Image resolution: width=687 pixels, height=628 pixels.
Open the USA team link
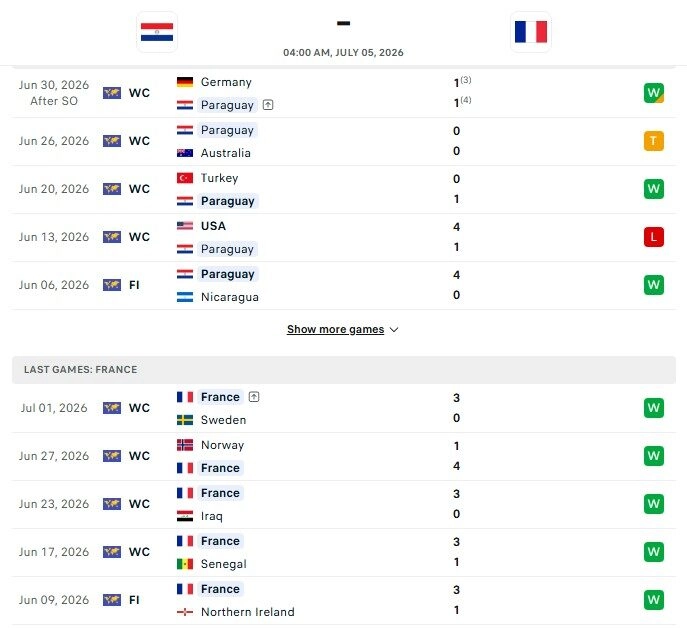[213, 226]
